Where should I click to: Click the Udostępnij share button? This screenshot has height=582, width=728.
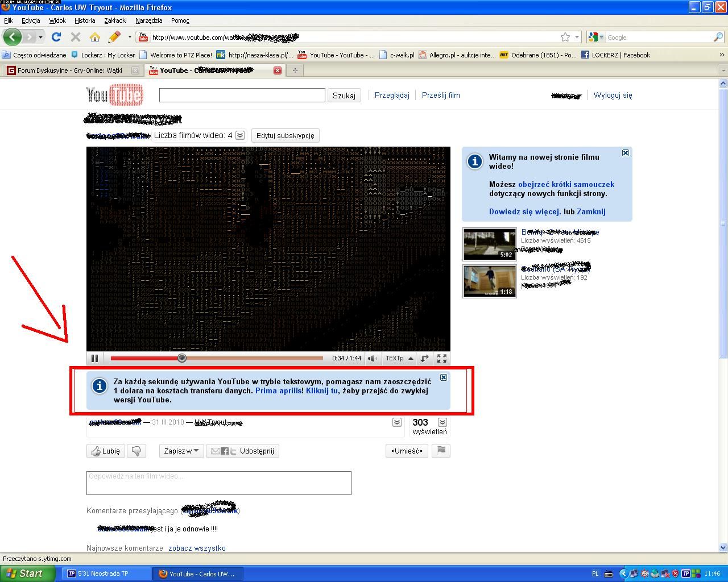point(243,451)
